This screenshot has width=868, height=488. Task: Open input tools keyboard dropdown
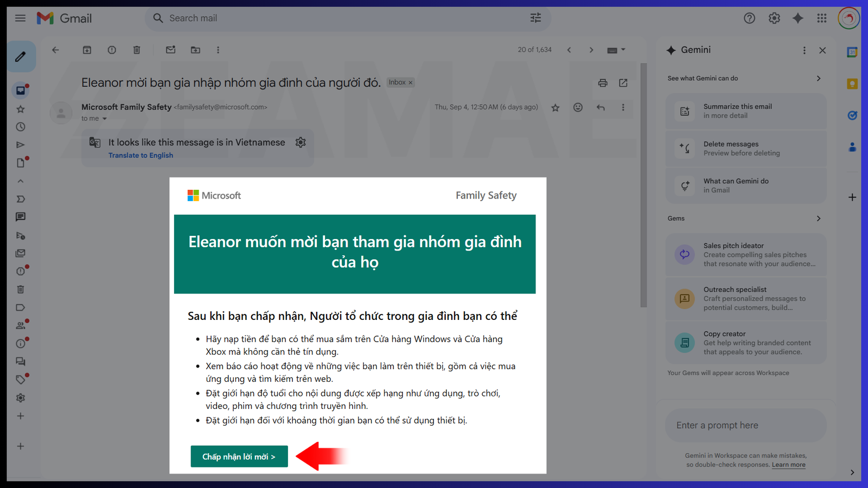pyautogui.click(x=616, y=50)
